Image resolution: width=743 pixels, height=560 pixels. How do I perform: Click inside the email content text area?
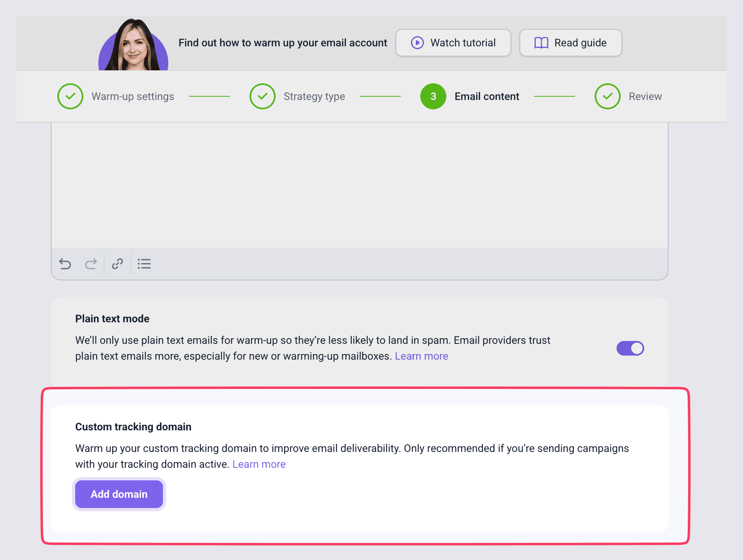click(359, 185)
